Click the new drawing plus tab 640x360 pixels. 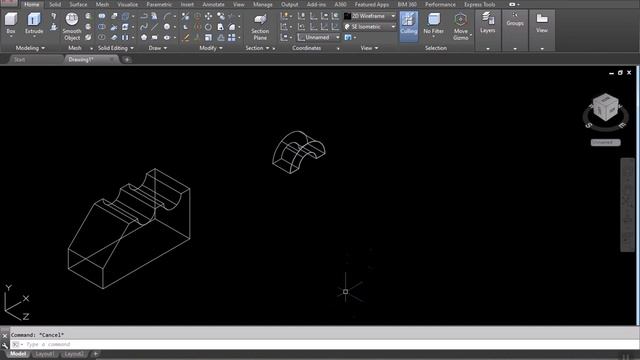tap(127, 60)
